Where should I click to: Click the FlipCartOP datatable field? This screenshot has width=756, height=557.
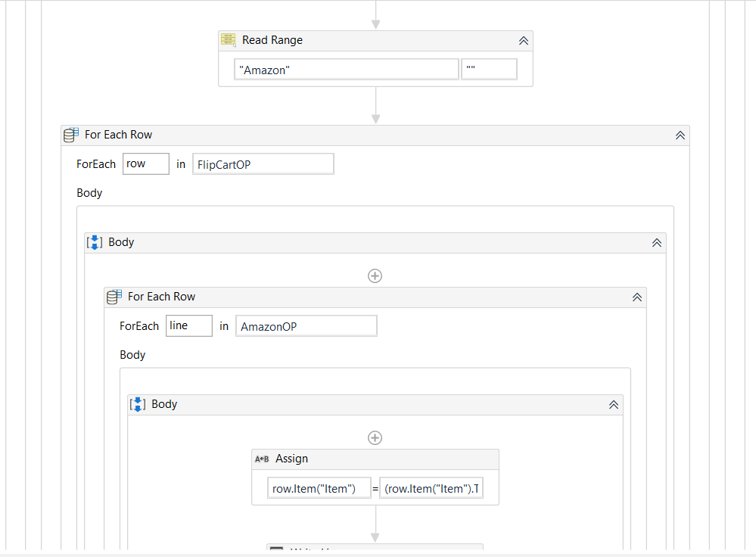point(263,164)
